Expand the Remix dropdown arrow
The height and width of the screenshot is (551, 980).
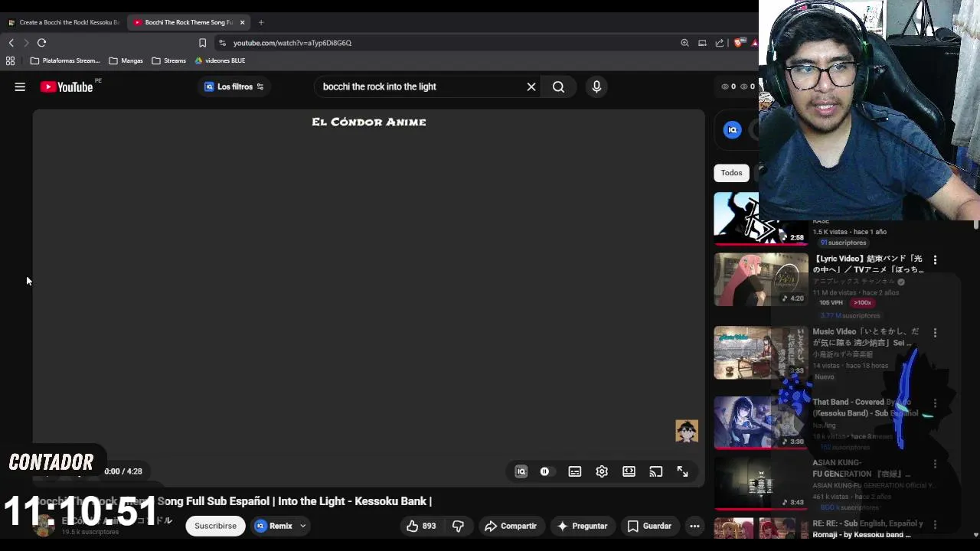[303, 526]
